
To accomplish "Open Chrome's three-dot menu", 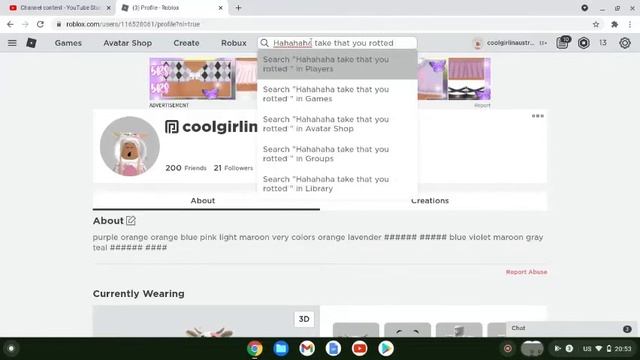I will (x=630, y=24).
